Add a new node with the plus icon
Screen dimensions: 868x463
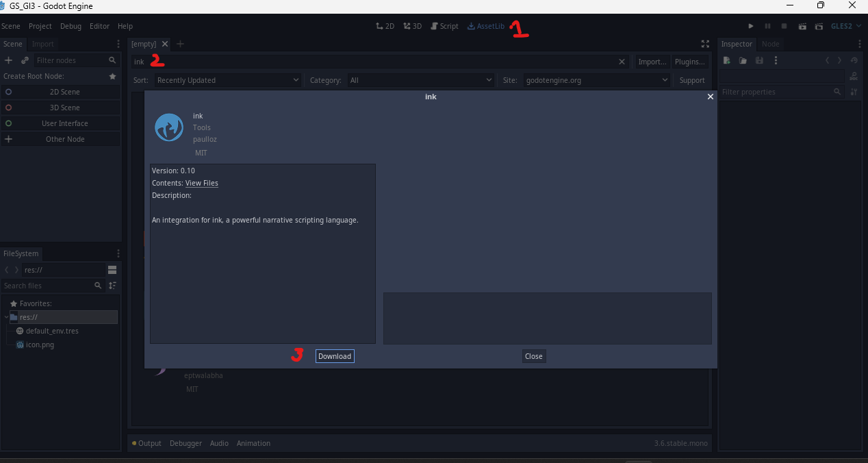(8, 60)
